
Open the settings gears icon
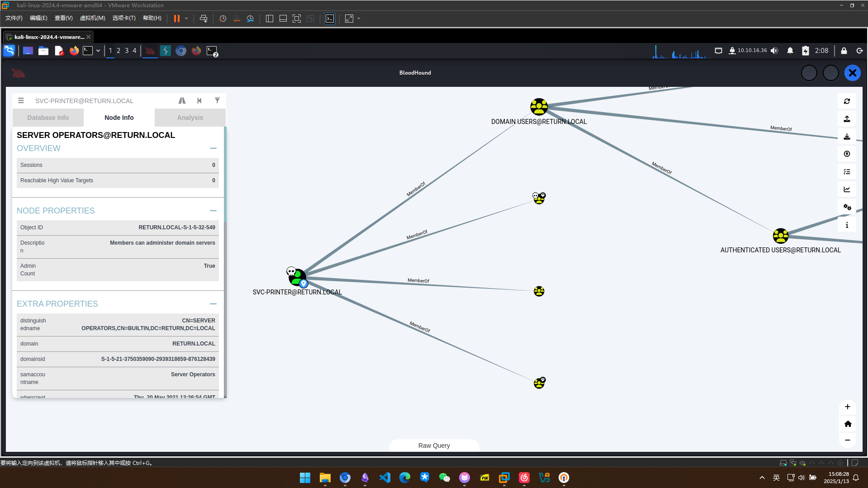[847, 207]
